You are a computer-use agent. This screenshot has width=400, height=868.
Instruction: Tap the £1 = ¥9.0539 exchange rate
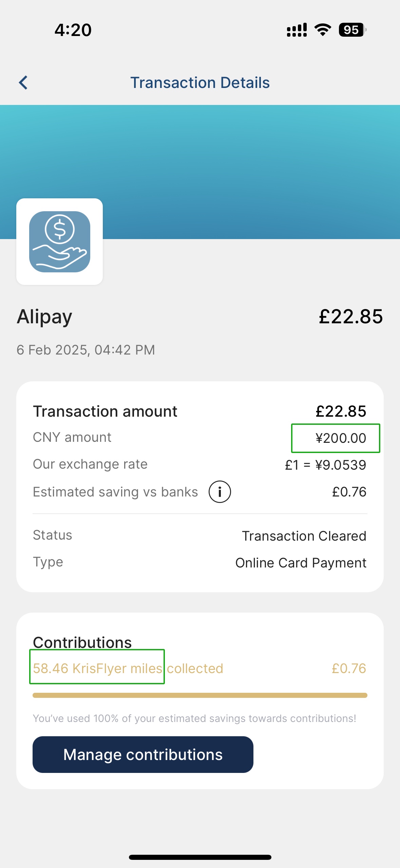[325, 465]
